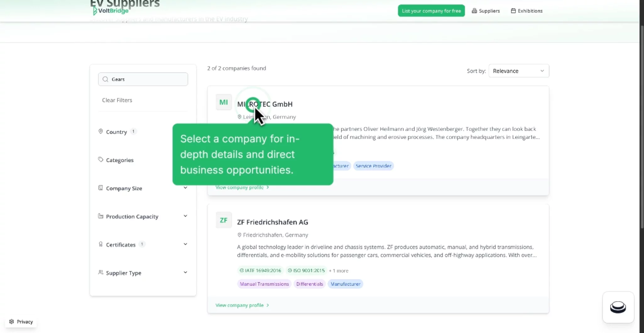Click the Privacy gear icon
The image size is (644, 333).
pos(12,322)
